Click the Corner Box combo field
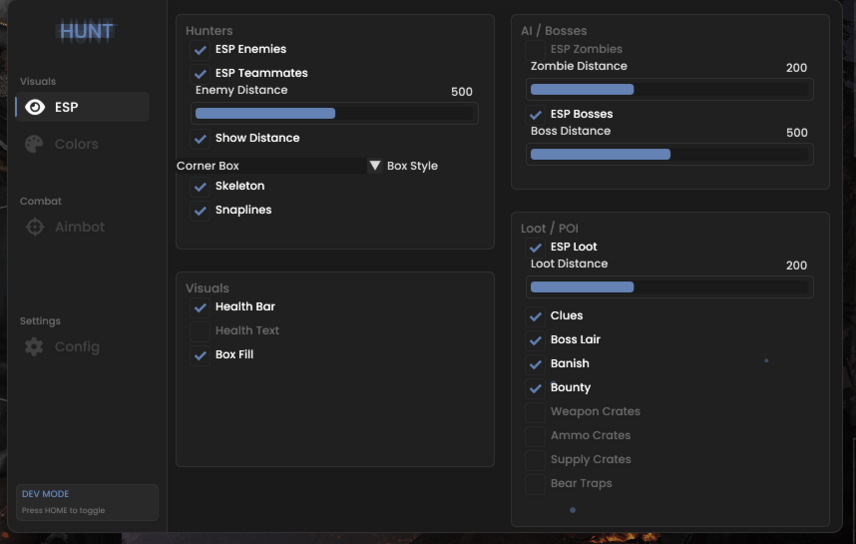Image resolution: width=856 pixels, height=544 pixels. [x=270, y=166]
